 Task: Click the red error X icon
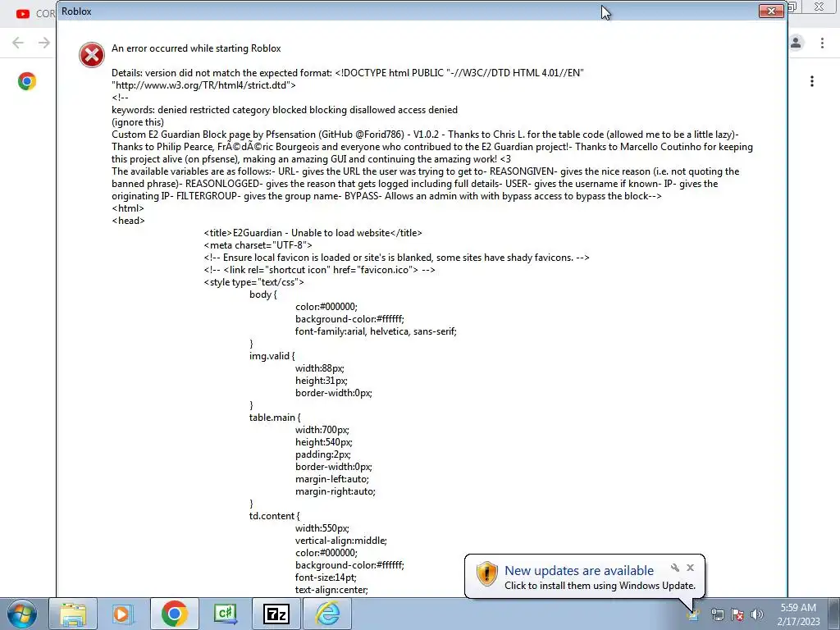[x=92, y=55]
